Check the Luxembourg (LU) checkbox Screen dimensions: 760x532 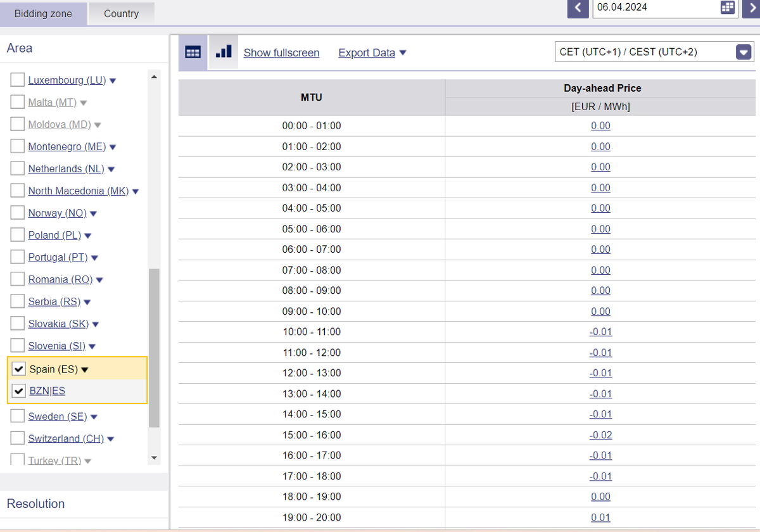click(x=18, y=80)
